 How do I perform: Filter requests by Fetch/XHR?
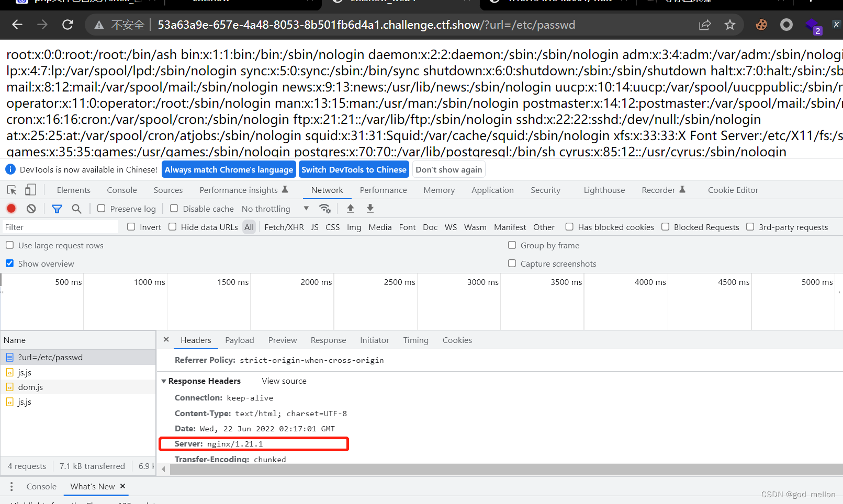coord(284,227)
